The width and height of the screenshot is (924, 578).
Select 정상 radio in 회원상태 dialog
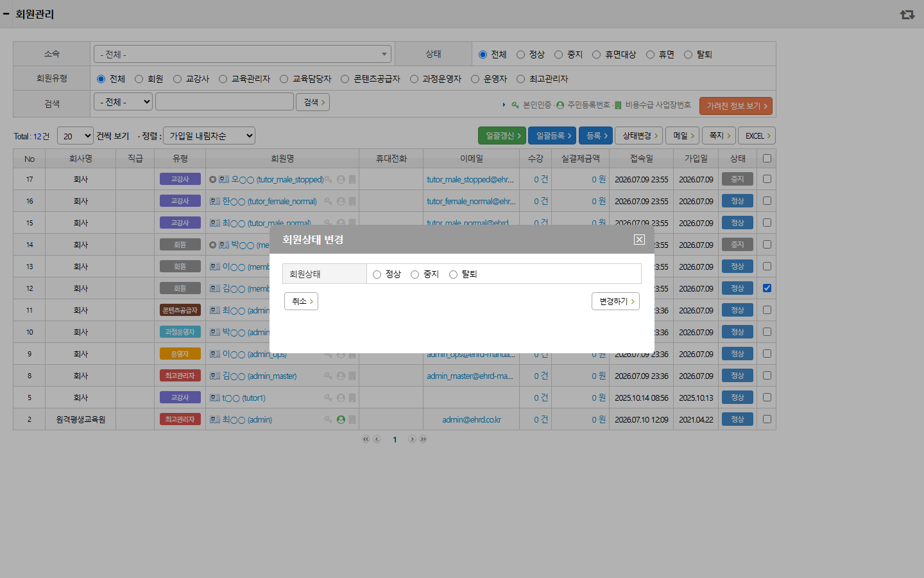click(377, 275)
